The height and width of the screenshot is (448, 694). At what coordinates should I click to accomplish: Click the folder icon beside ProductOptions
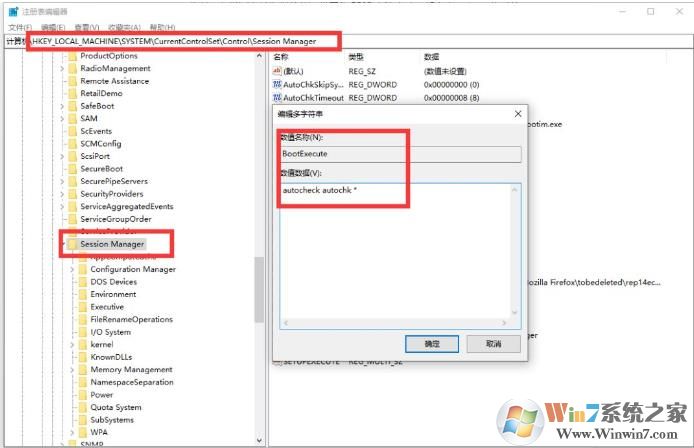click(x=73, y=56)
